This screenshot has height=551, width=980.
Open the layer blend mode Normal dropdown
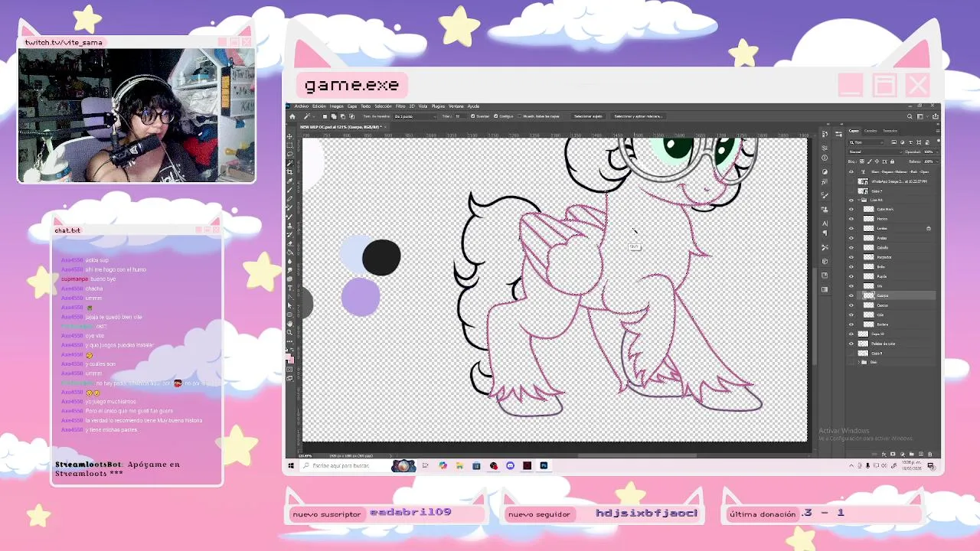click(876, 152)
